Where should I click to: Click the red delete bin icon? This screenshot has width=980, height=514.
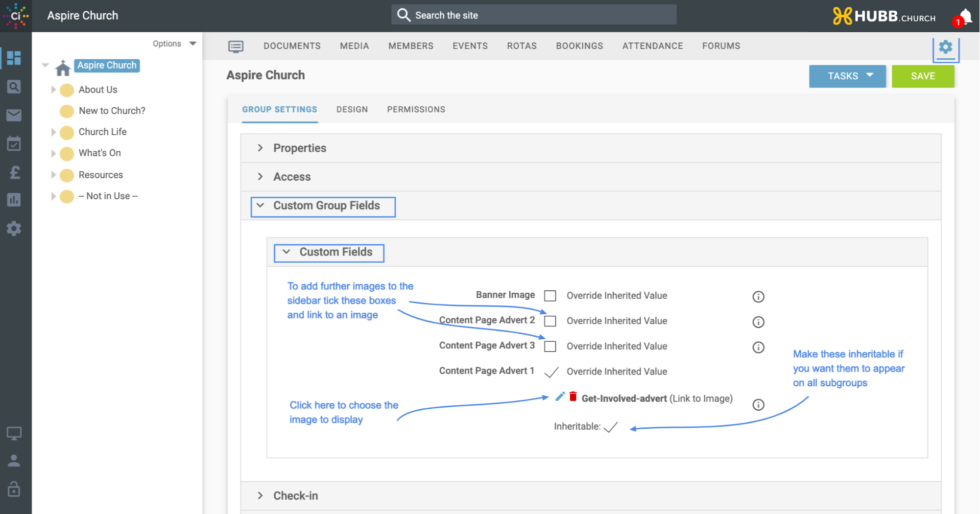click(x=573, y=397)
